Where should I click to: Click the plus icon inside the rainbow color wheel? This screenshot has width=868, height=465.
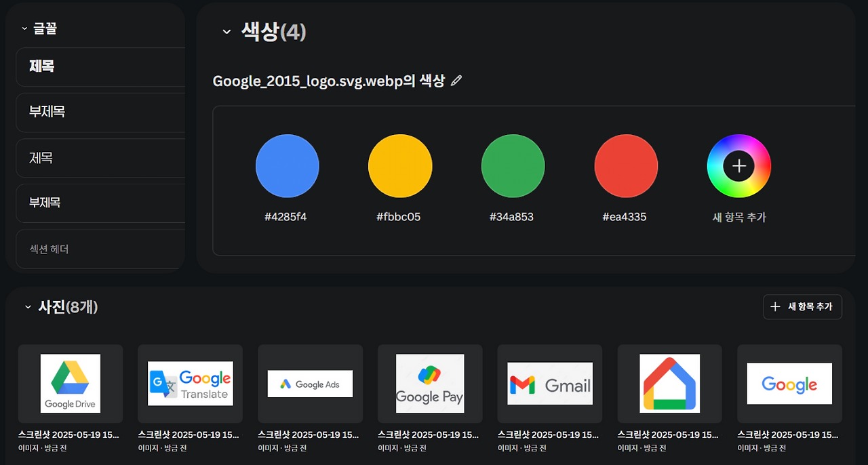(x=738, y=165)
